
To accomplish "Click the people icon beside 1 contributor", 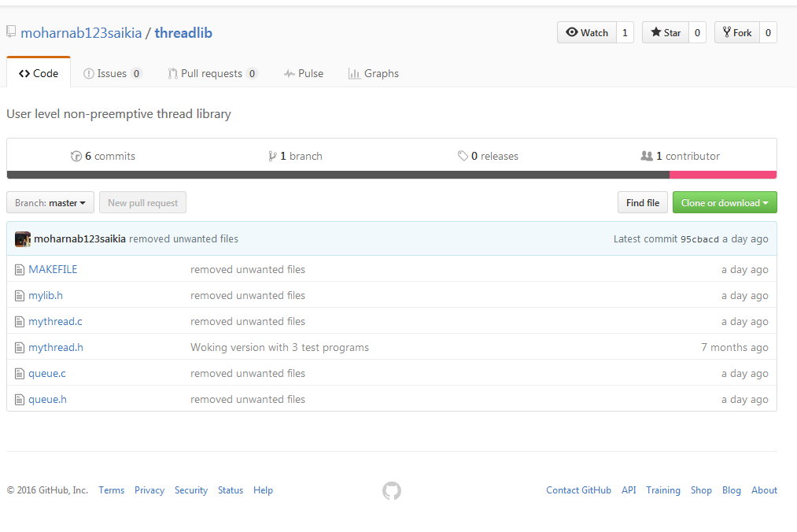I will [x=647, y=156].
